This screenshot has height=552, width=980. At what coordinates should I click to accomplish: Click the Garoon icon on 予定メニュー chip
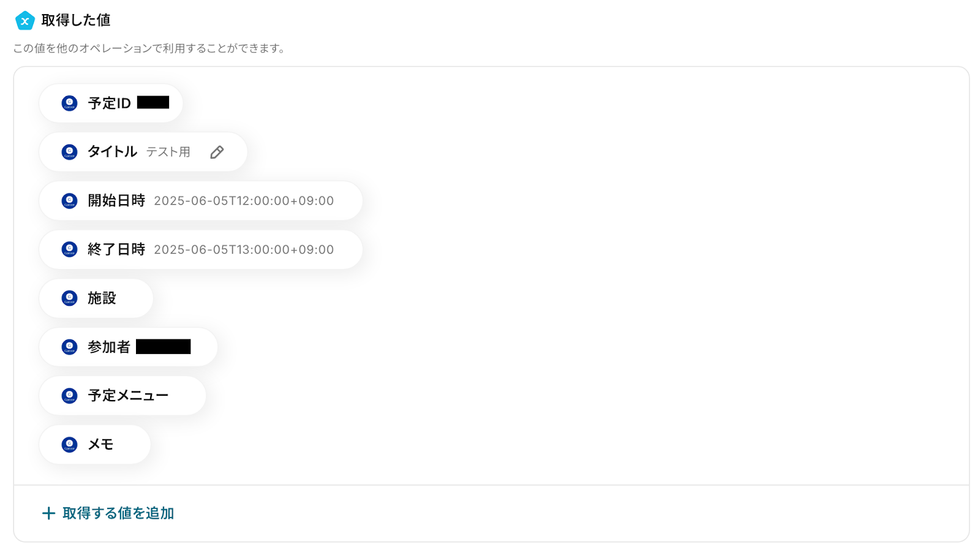coord(69,396)
